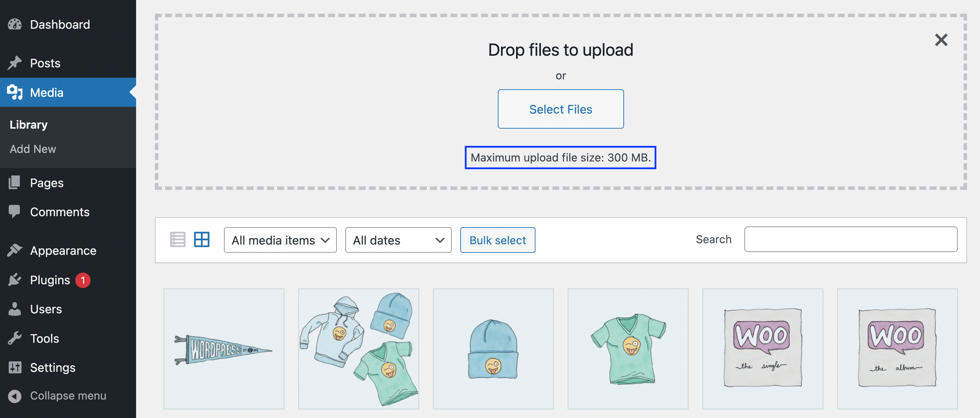
Task: Open Comments via the speech bubble icon
Action: [x=14, y=212]
